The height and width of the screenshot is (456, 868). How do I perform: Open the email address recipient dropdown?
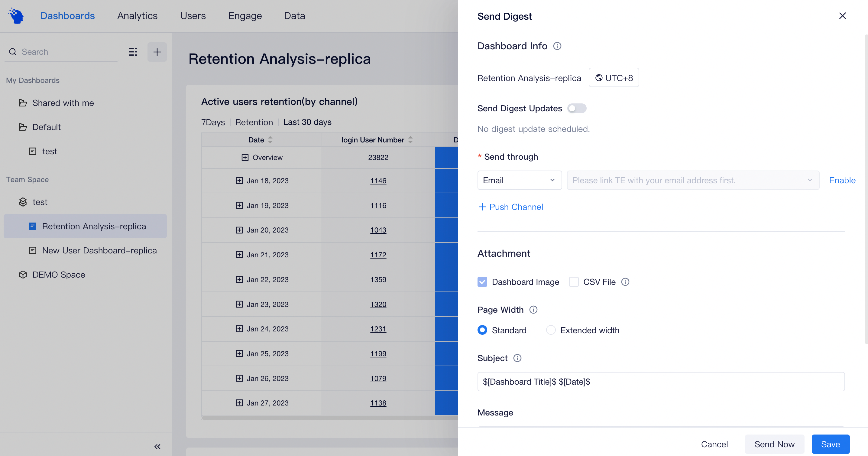(693, 180)
